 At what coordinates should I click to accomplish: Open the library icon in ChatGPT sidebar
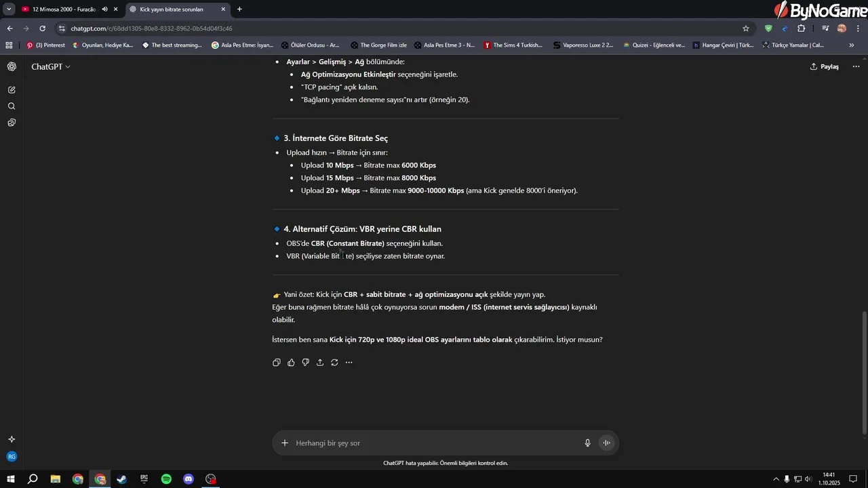pyautogui.click(x=12, y=123)
